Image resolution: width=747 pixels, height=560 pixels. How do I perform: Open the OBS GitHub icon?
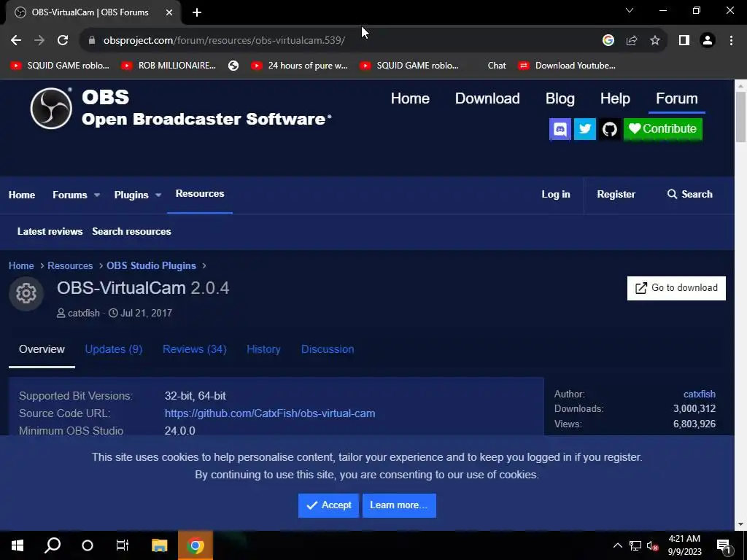point(609,129)
